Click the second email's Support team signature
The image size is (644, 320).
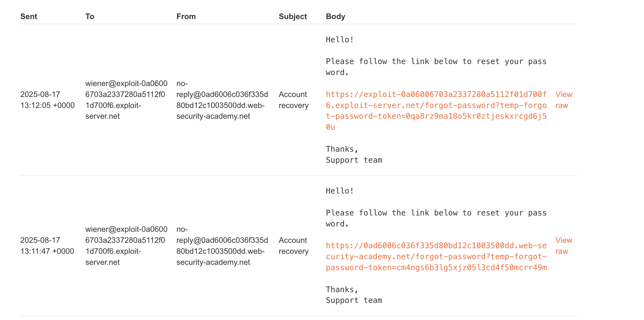coord(354,300)
